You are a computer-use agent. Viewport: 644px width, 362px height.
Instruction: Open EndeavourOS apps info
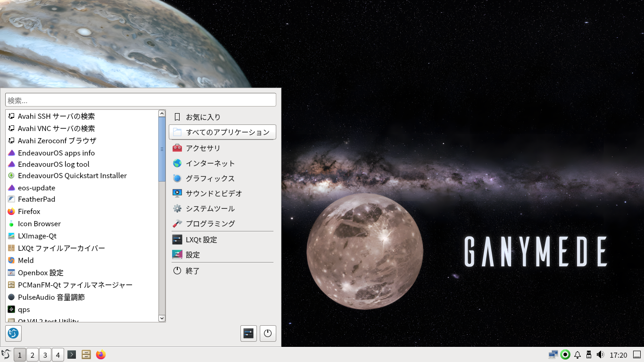pos(83,153)
